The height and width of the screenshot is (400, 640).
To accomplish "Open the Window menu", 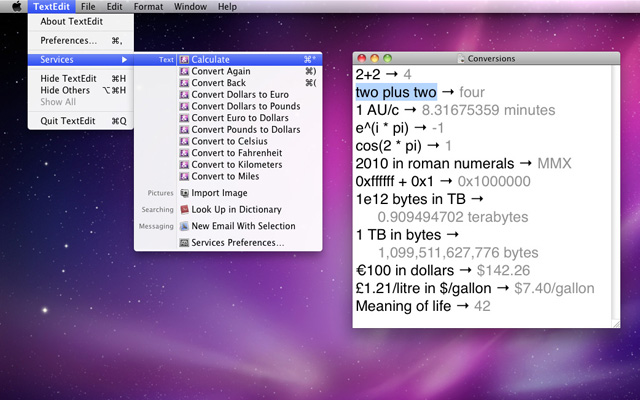I will coord(190,7).
